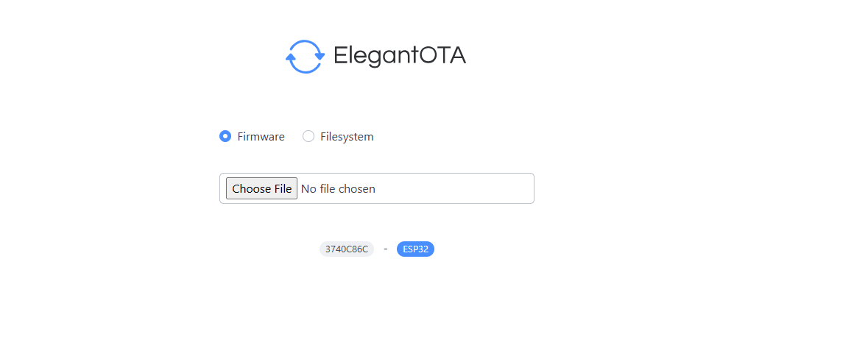Click the Firmware label text
Image resolution: width=868 pixels, height=359 pixels.
pos(261,137)
